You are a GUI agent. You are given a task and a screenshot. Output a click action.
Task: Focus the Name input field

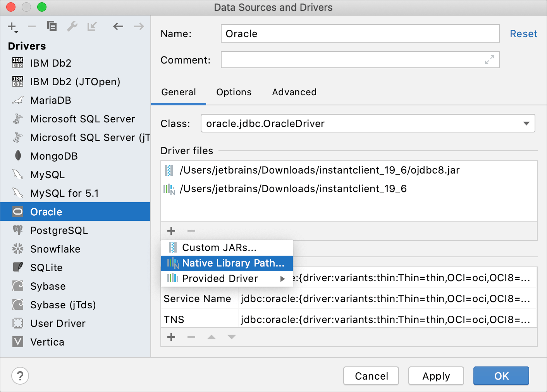click(360, 34)
